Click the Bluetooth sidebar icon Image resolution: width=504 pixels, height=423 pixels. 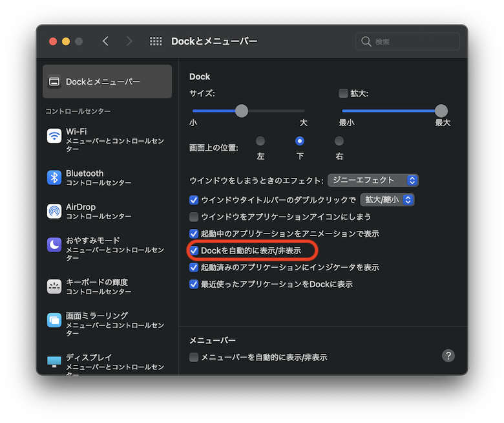pos(54,178)
